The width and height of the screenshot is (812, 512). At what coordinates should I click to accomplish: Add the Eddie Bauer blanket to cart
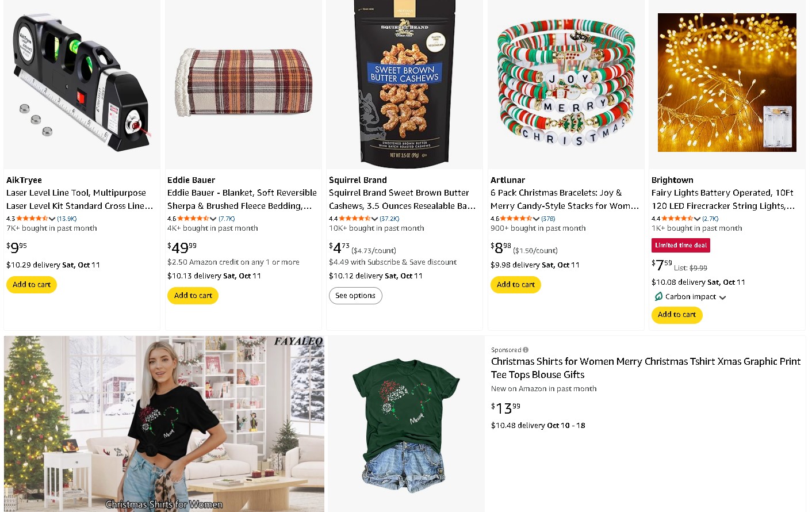coord(193,296)
